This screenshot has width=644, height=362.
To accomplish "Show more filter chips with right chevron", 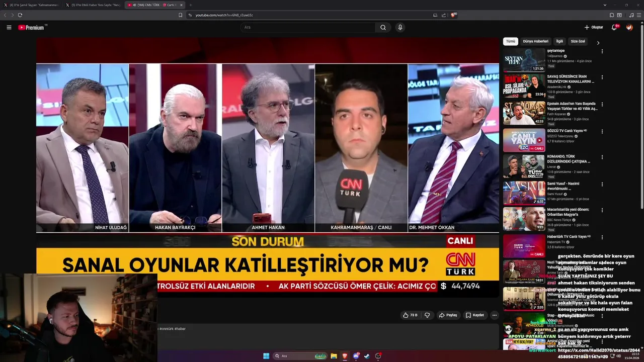I will (598, 43).
